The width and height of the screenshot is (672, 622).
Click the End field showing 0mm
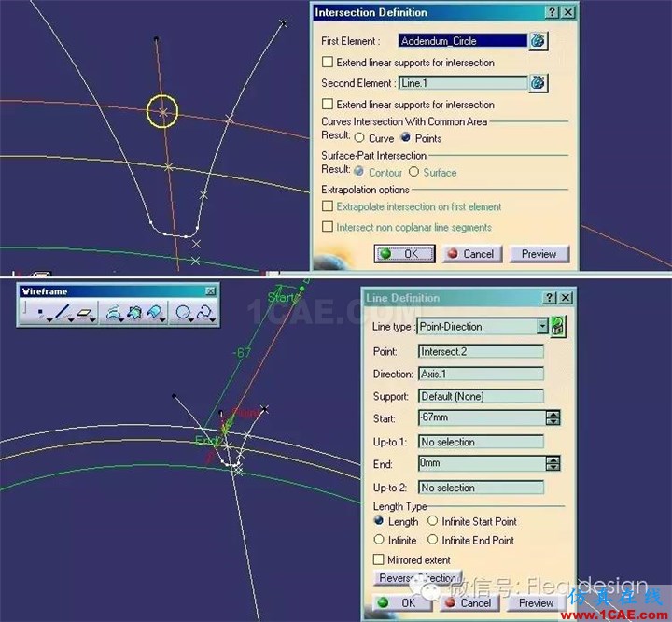click(x=482, y=463)
